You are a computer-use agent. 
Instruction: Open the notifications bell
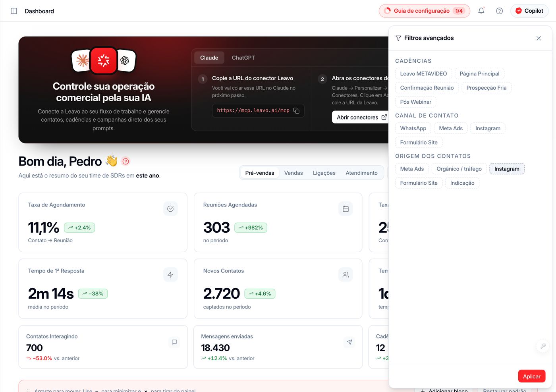(481, 11)
